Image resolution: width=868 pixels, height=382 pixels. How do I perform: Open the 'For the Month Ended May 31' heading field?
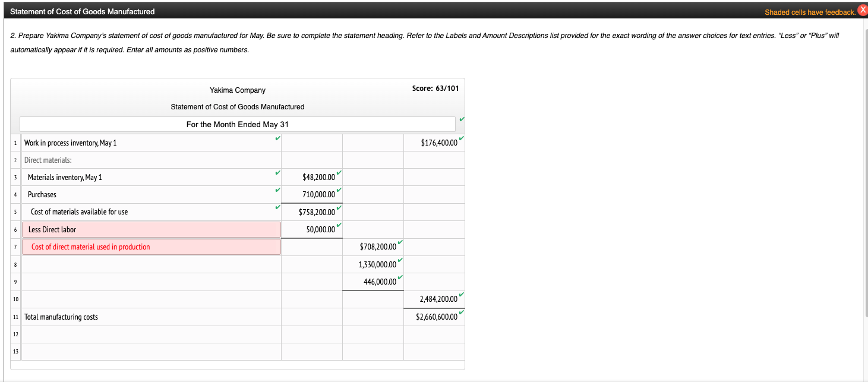tap(238, 124)
